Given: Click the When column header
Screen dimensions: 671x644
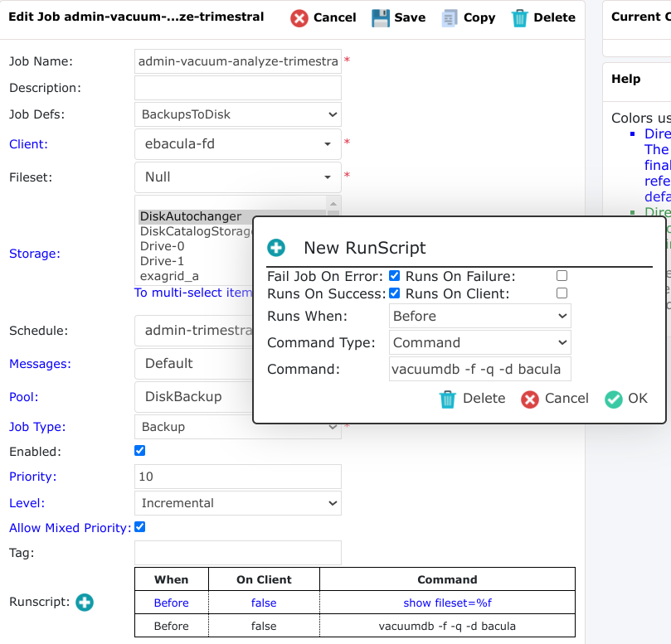Looking at the screenshot, I should 171,579.
